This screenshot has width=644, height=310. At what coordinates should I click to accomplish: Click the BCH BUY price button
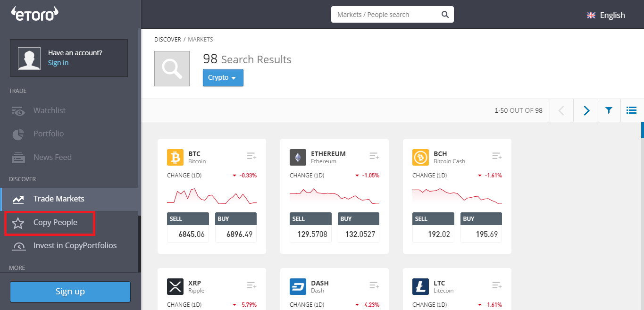pyautogui.click(x=481, y=227)
